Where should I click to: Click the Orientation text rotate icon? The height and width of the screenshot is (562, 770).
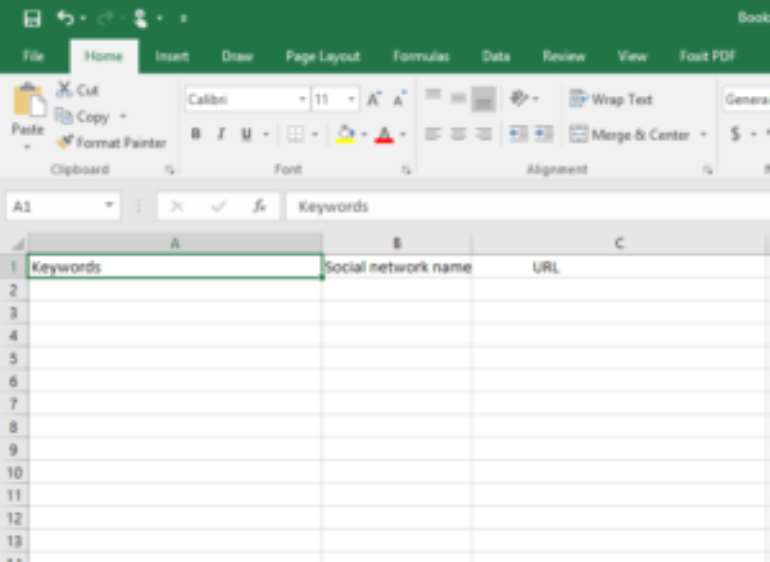tap(519, 98)
